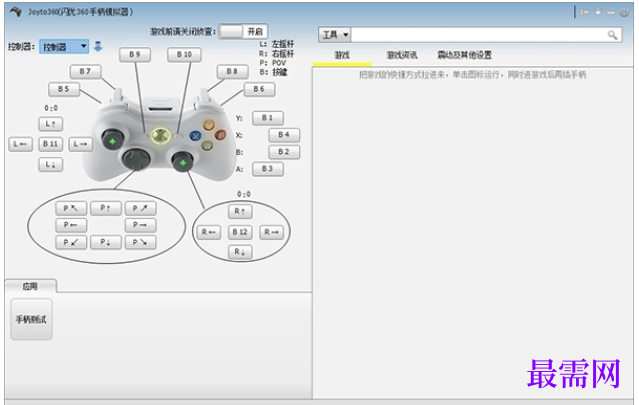Viewport: 639px width, 405px height.
Task: Click the L← left stick left button
Action: coord(20,144)
